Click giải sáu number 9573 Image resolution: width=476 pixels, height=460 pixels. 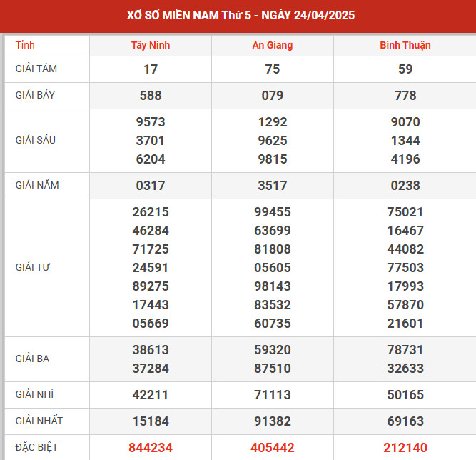[x=151, y=122]
